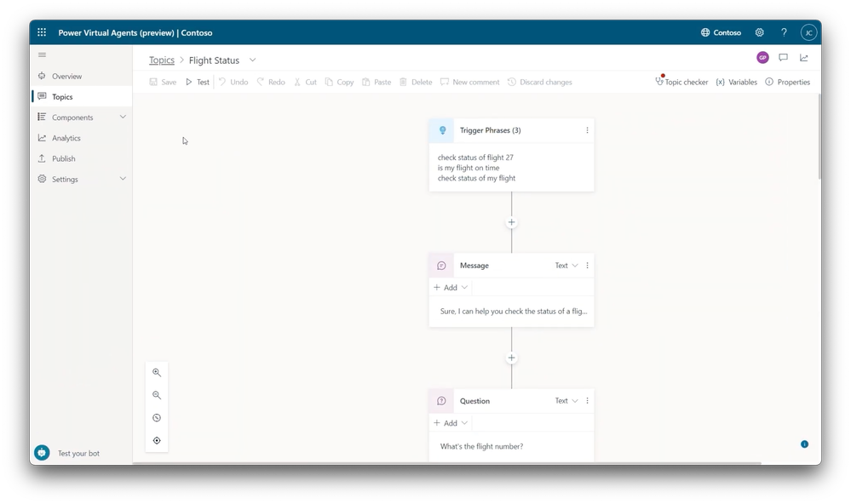Click the Message node icon
Viewport: 851px width, 504px height.
coord(441,266)
